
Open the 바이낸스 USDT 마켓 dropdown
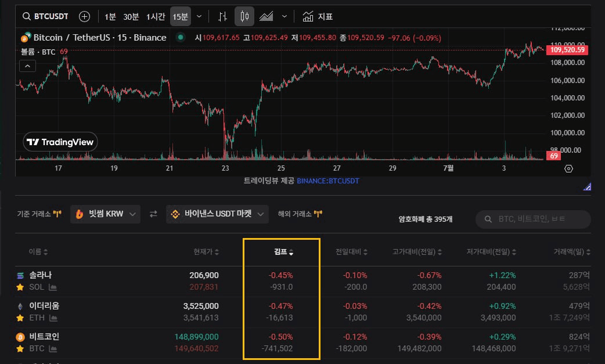pos(217,214)
